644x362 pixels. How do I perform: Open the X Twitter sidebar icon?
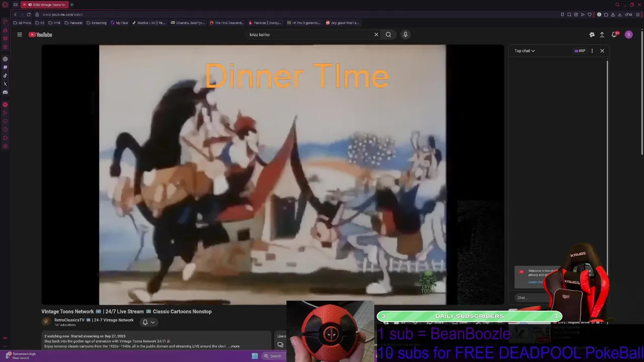(x=5, y=84)
